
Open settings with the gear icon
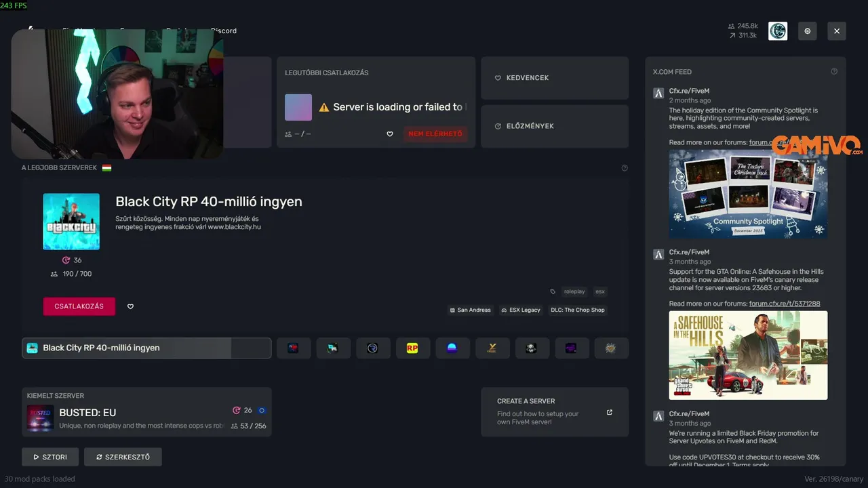pyautogui.click(x=807, y=31)
